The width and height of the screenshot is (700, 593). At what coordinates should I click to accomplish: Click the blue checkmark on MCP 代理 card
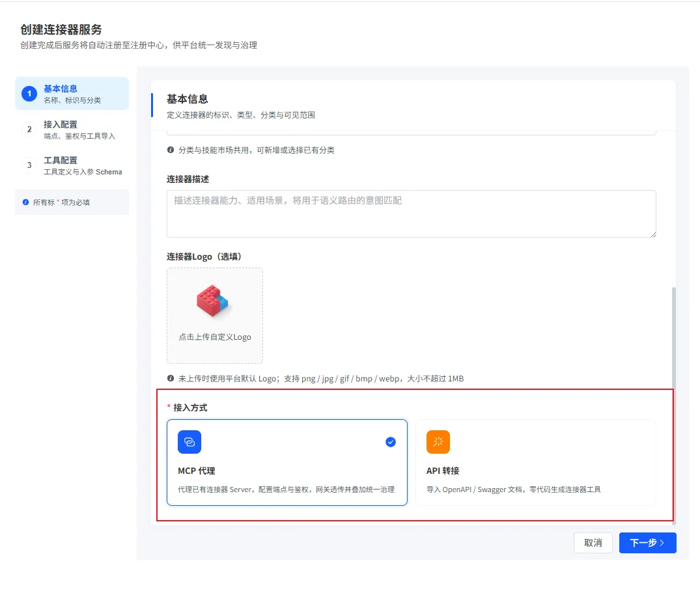(391, 442)
